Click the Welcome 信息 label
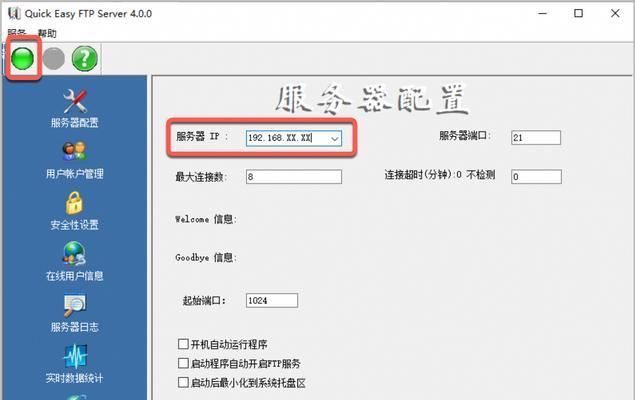Image resolution: width=635 pixels, height=400 pixels. point(205,219)
